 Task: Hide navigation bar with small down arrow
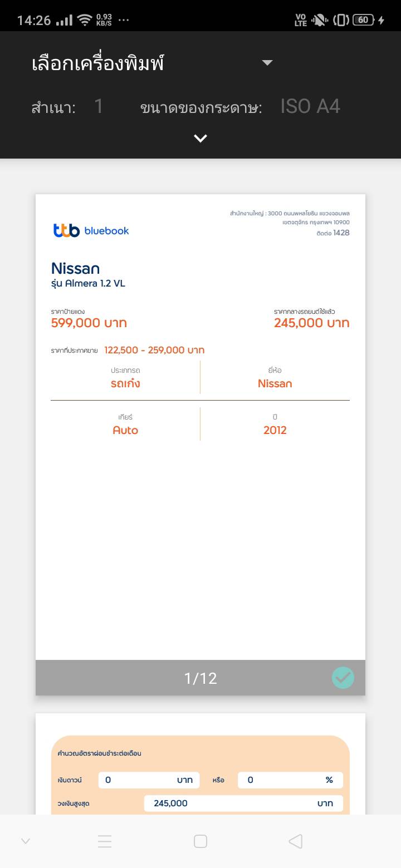coord(26,841)
